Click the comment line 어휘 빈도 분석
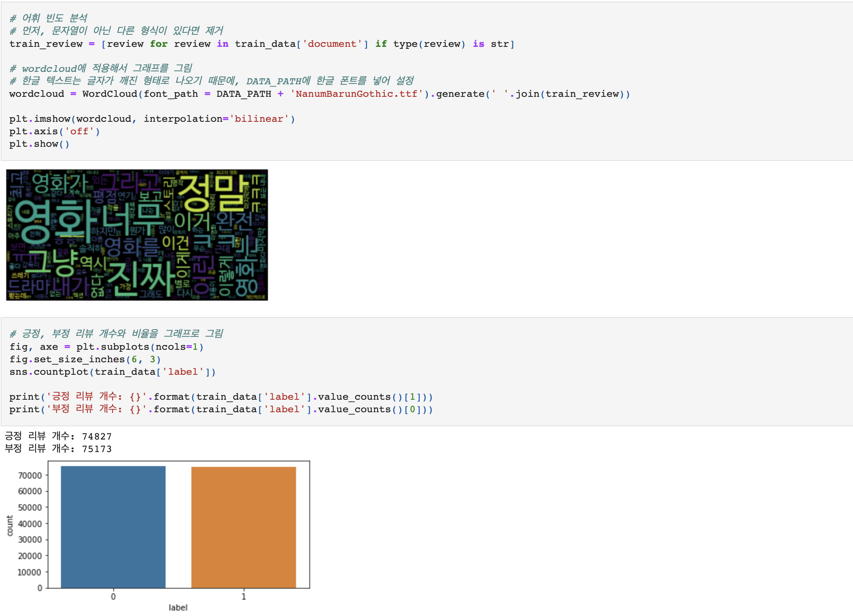The width and height of the screenshot is (853, 616). click(x=48, y=18)
